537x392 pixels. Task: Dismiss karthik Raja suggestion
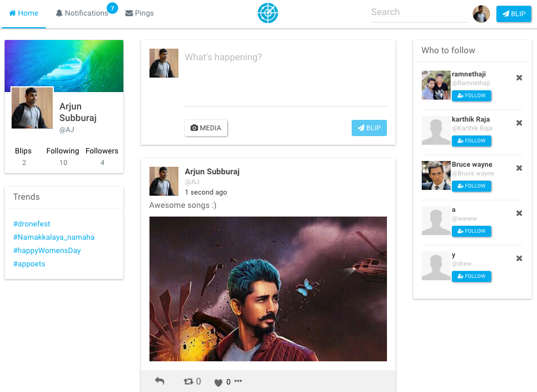(x=519, y=123)
